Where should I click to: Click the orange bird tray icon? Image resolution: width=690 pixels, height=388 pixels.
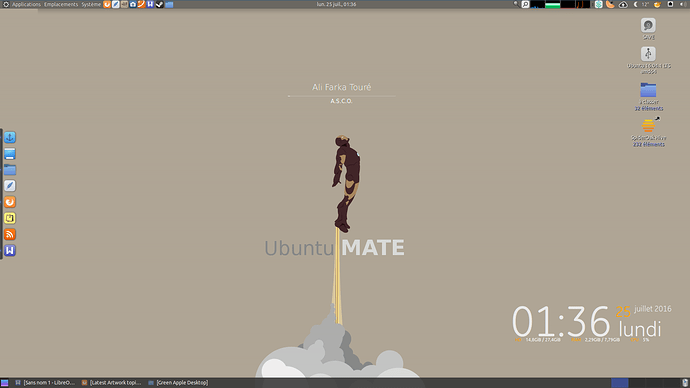click(657, 4)
